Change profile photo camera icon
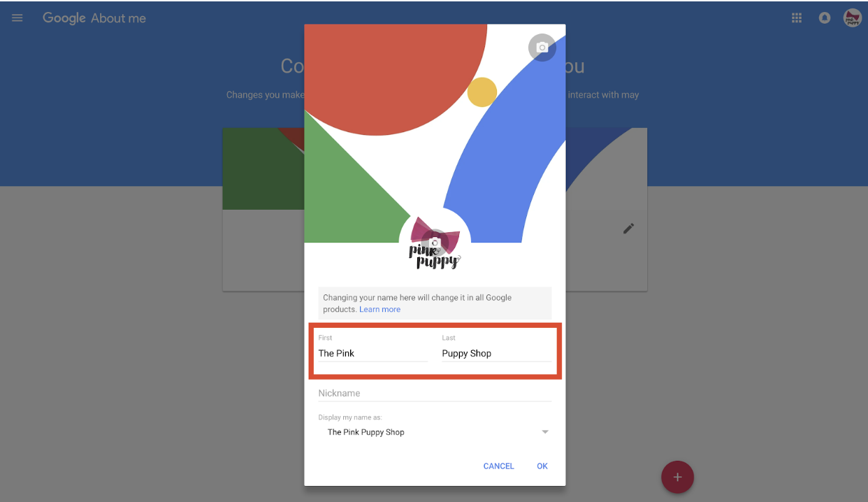868x502 pixels. click(435, 243)
